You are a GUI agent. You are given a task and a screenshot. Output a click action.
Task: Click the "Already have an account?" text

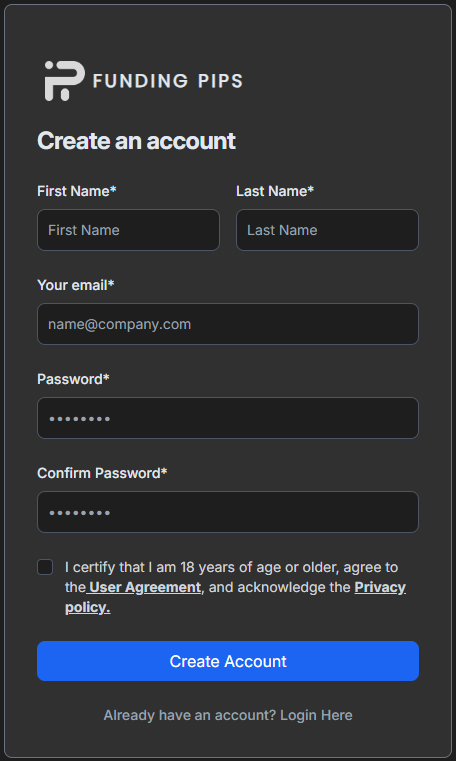pyautogui.click(x=190, y=715)
